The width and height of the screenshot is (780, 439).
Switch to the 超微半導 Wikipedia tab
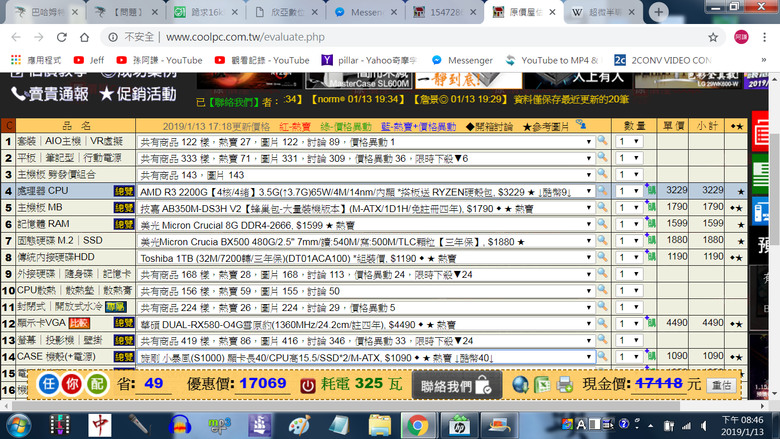(603, 12)
